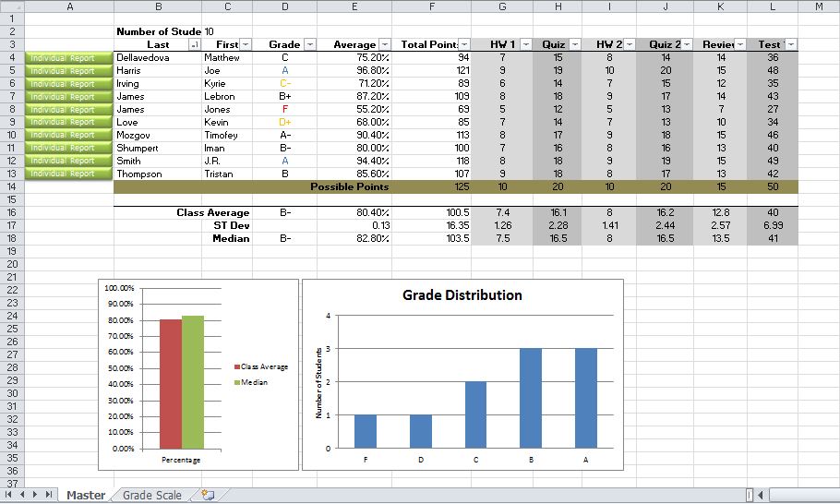Image resolution: width=840 pixels, height=504 pixels.
Task: Click the red Class Average legend marker
Action: (236, 366)
